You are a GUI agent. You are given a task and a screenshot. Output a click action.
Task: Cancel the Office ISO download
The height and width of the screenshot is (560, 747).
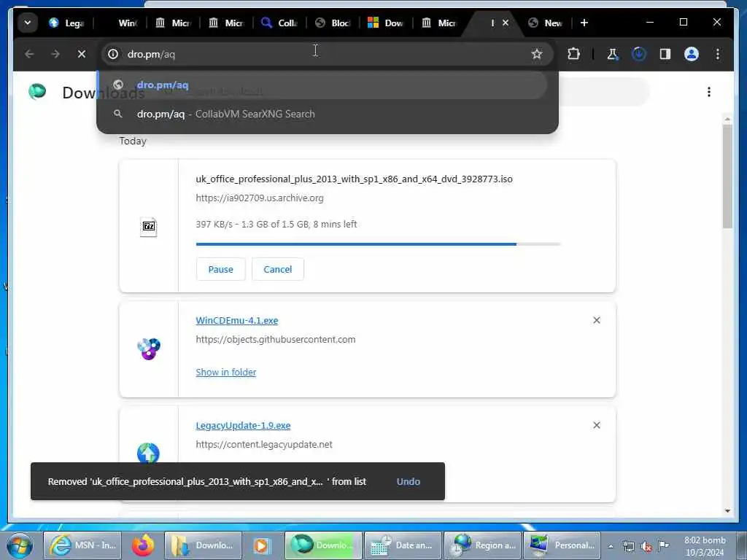278,269
